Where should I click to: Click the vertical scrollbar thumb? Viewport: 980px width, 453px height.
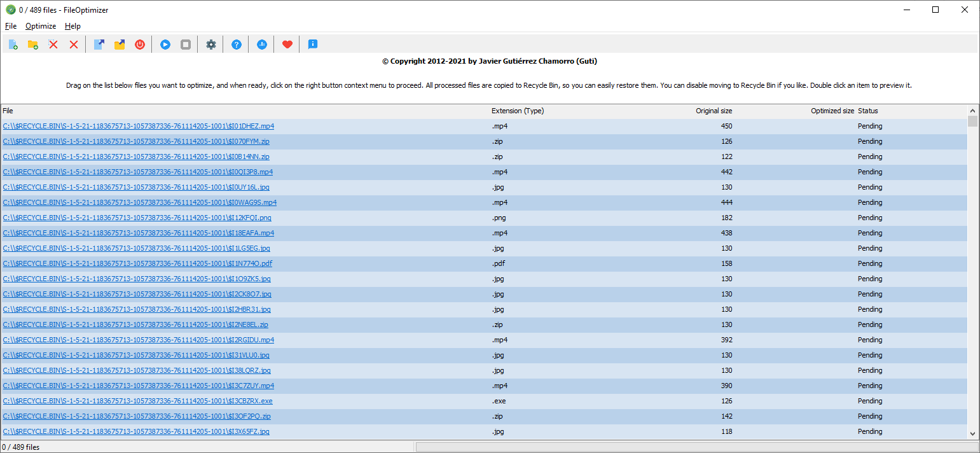pos(972,122)
